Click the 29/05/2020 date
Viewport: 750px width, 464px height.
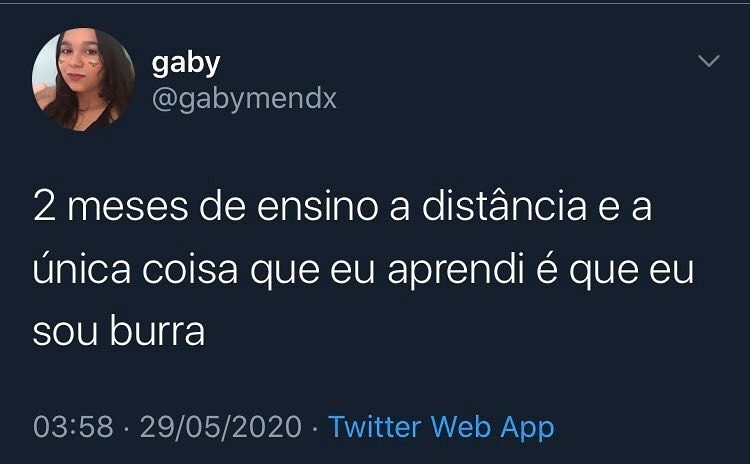[221, 427]
